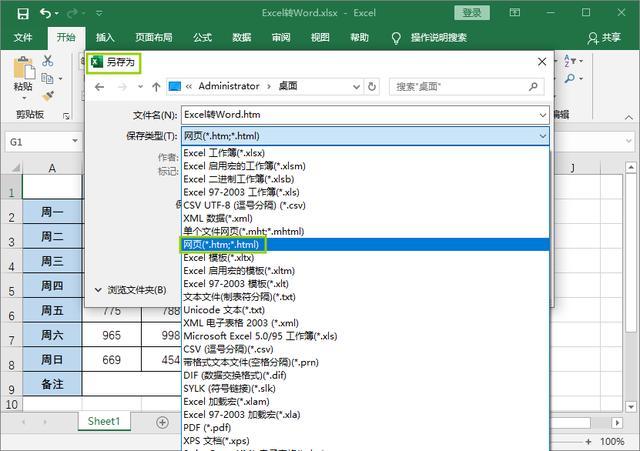Image resolution: width=640 pixels, height=451 pixels.
Task: Click the Format Painter brush icon
Action: (x=48, y=96)
